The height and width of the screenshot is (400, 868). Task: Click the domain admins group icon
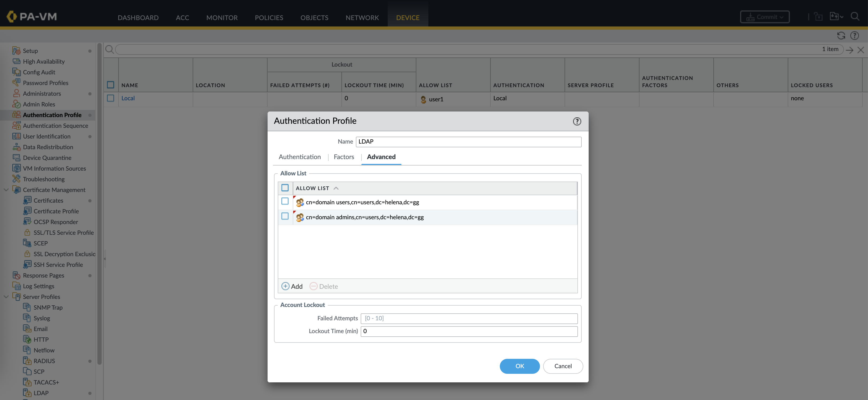click(300, 217)
